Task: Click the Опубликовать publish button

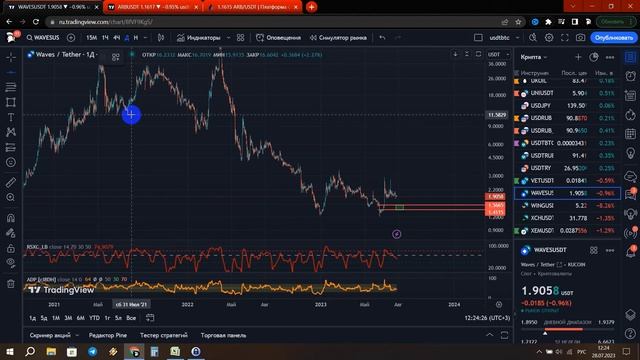Action: pos(613,38)
